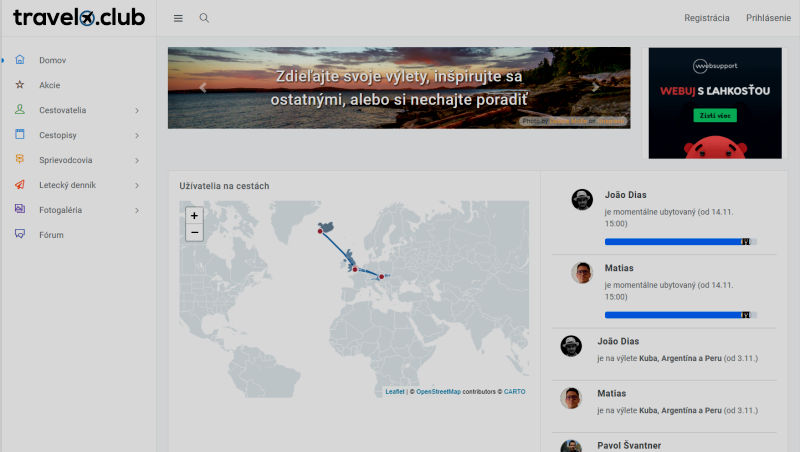
Task: Click the Registrácia link
Action: click(x=707, y=18)
